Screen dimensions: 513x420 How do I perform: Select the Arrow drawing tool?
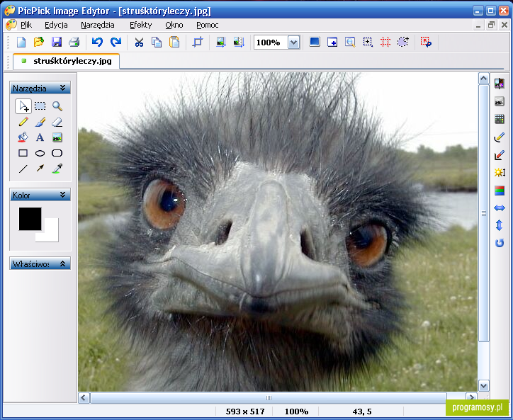(40, 169)
